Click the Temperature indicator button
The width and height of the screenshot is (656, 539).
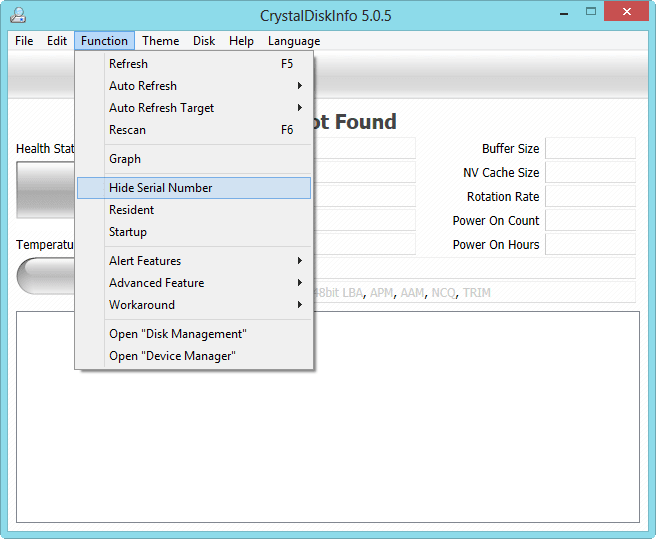tap(45, 276)
